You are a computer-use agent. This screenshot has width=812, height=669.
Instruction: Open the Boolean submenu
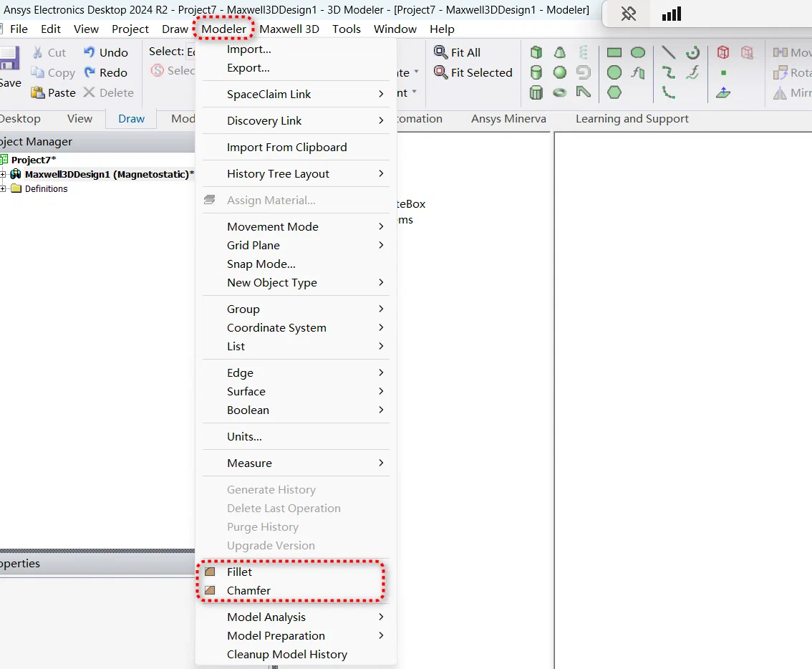click(296, 410)
